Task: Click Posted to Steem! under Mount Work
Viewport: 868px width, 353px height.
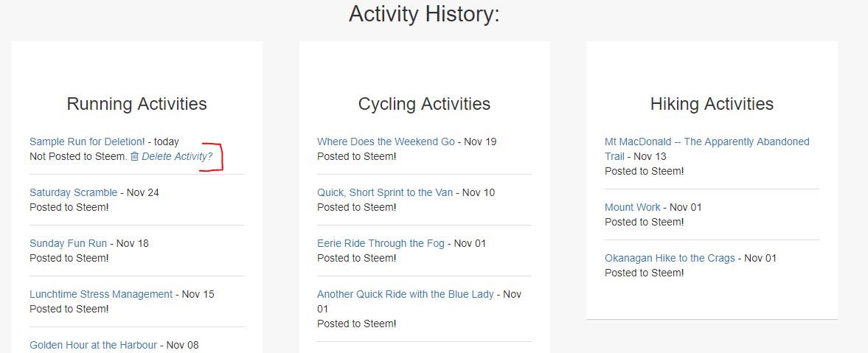Action: point(645,222)
